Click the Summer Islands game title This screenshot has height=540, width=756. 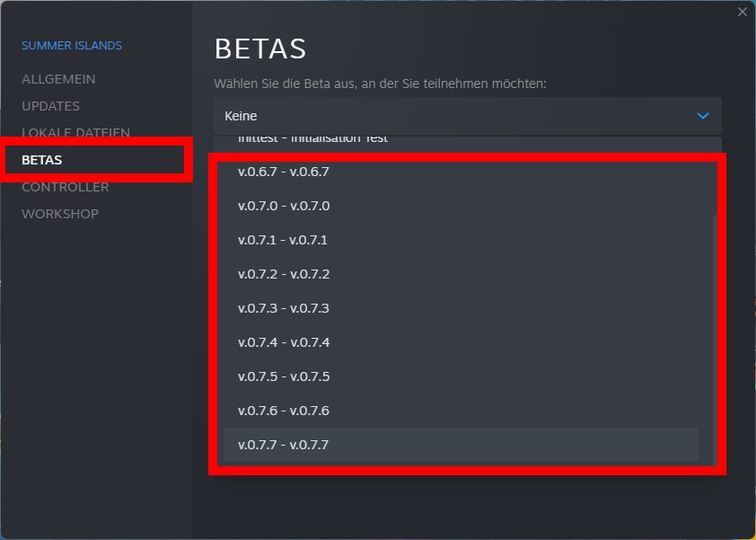point(72,45)
